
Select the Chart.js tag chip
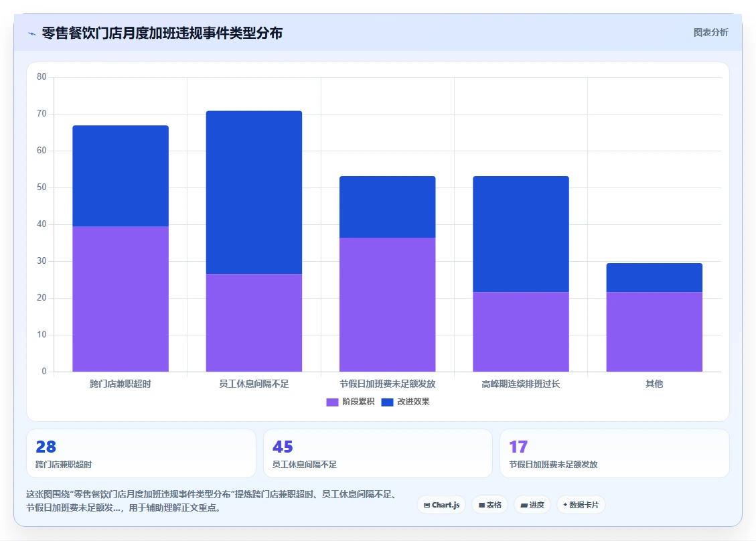[441, 505]
